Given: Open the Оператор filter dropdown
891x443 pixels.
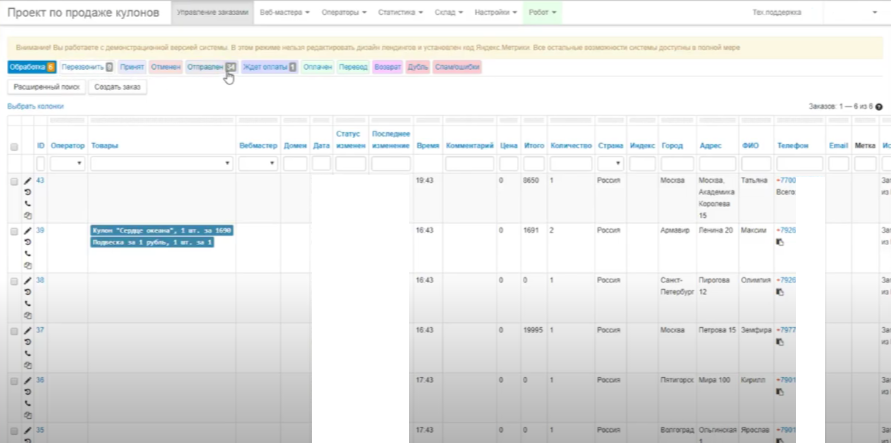Looking at the screenshot, I should click(x=67, y=163).
